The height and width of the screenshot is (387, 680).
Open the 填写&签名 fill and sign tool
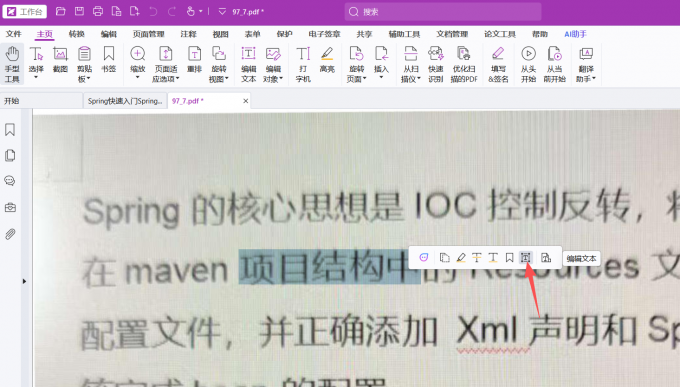click(x=498, y=64)
